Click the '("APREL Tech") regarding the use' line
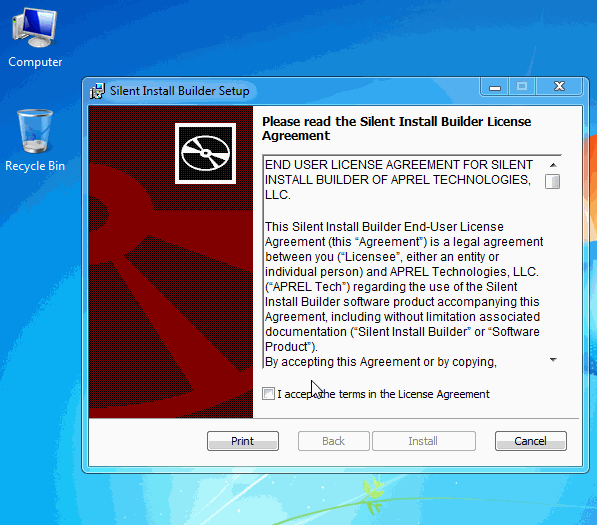This screenshot has width=597, height=525. pos(391,287)
